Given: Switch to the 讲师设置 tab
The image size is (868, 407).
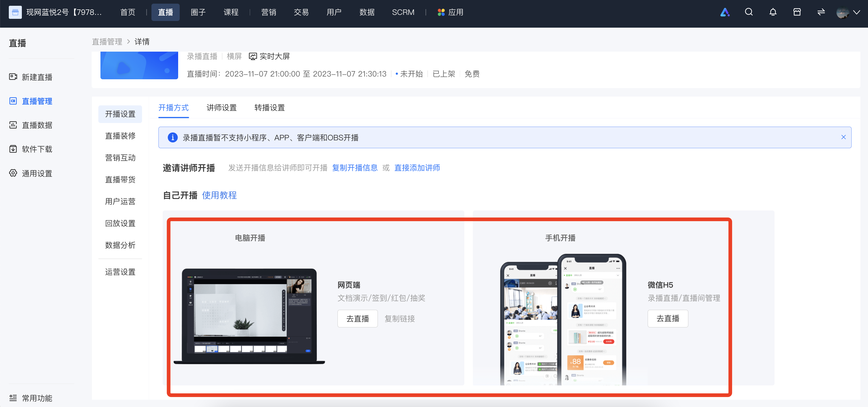Looking at the screenshot, I should (221, 108).
